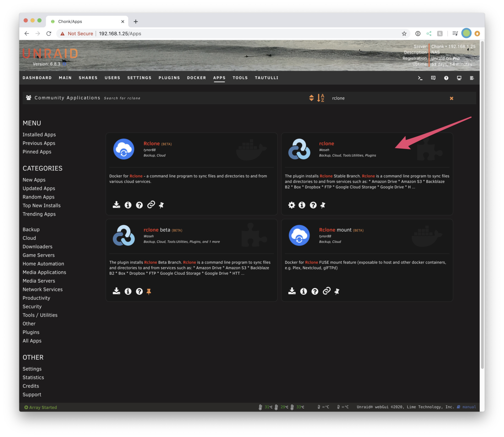Click the Rclone mount app thumbnail
The width and height of the screenshot is (504, 437).
(x=299, y=235)
